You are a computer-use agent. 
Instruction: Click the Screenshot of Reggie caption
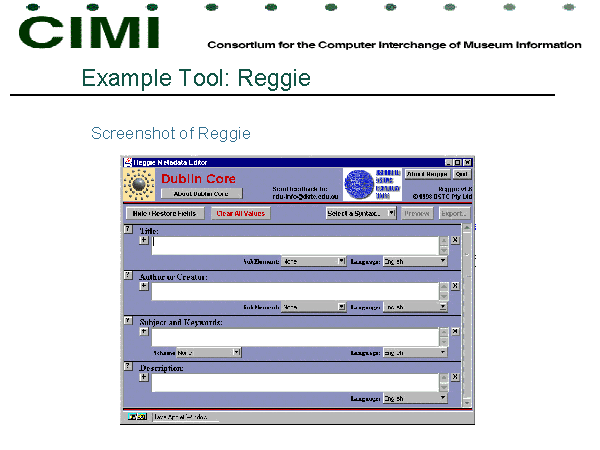171,134
